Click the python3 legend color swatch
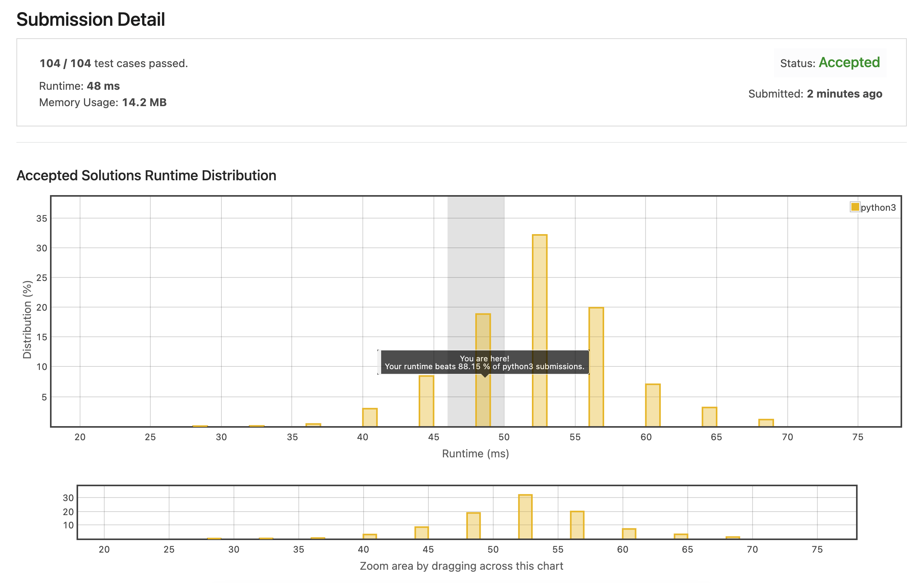This screenshot has width=924, height=583. click(855, 207)
